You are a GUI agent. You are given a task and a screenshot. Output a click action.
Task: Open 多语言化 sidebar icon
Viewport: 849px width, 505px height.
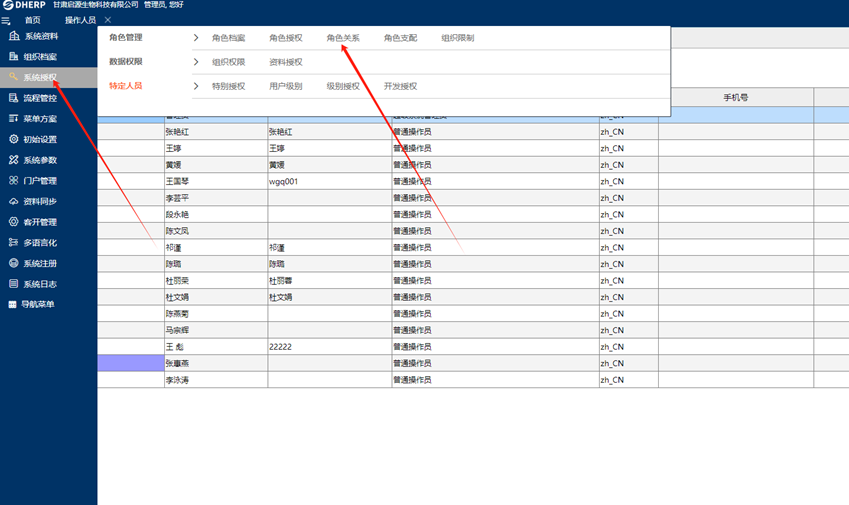(14, 242)
